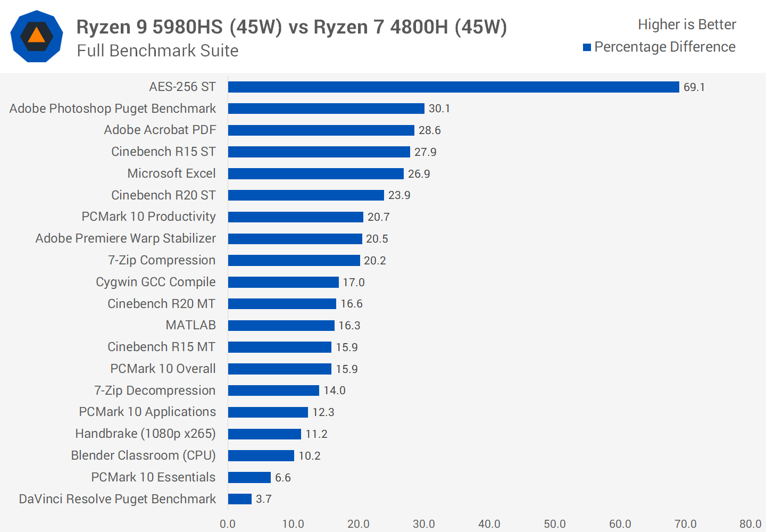
Task: Select the Microsoft Excel label
Action: 171,173
